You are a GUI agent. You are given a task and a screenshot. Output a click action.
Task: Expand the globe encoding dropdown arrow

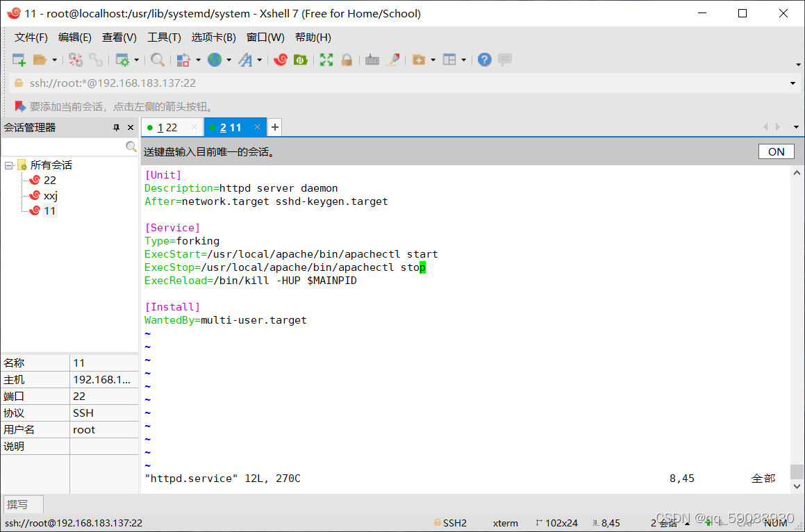click(x=229, y=60)
